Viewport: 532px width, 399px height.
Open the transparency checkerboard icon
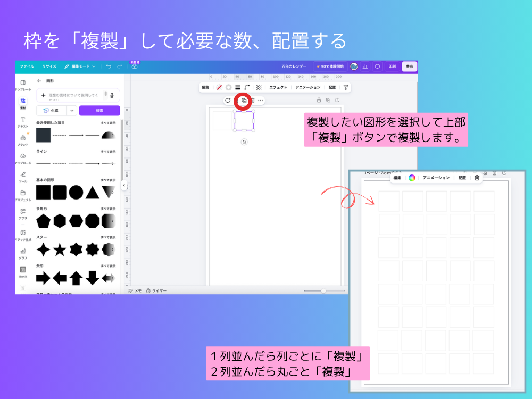(x=259, y=88)
